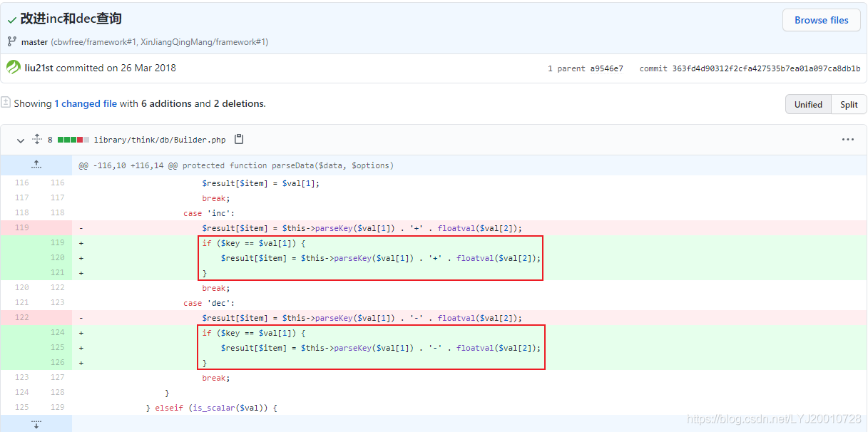
Task: Collapse the Builder.php diff chevron
Action: 21,140
